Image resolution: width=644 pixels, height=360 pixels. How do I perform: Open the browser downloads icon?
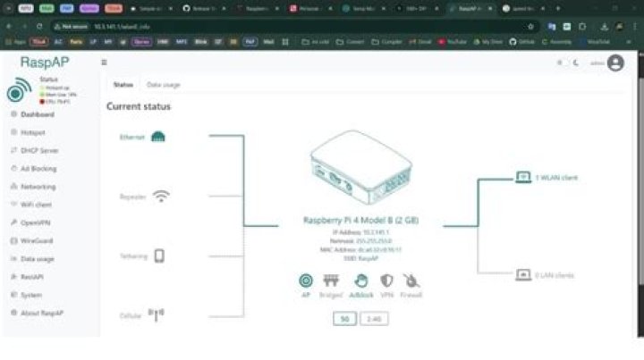pos(604,27)
